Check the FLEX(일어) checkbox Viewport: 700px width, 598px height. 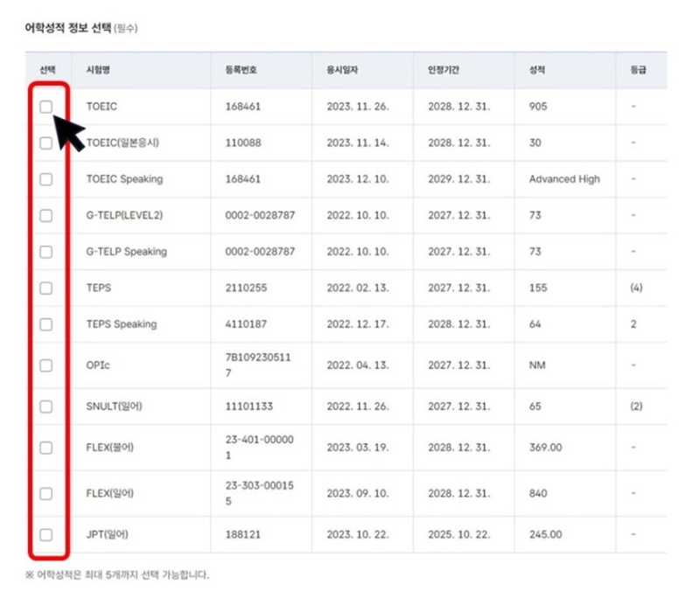coord(48,492)
